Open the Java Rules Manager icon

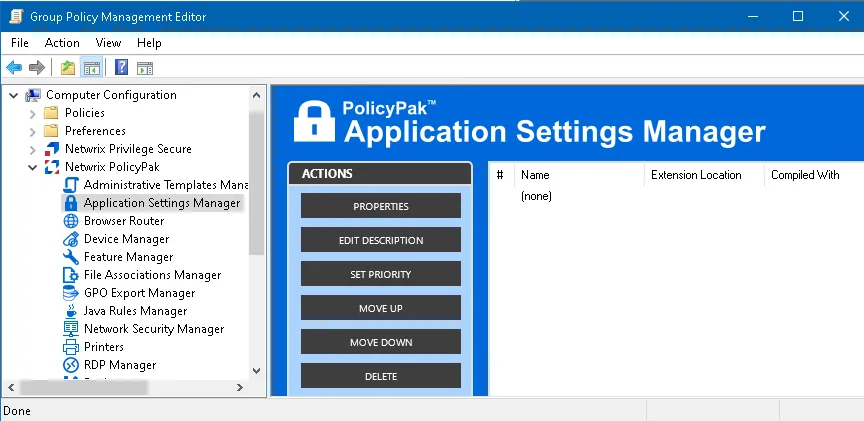tap(71, 311)
